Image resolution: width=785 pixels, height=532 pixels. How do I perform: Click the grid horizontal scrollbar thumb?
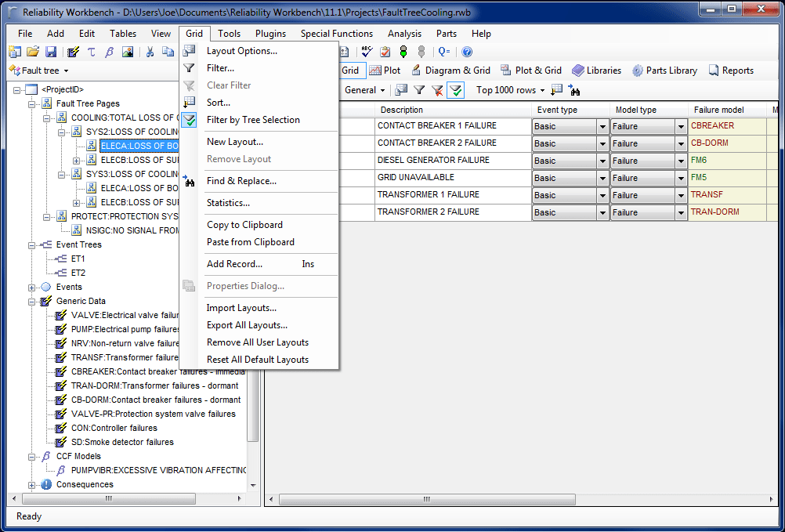(x=427, y=499)
